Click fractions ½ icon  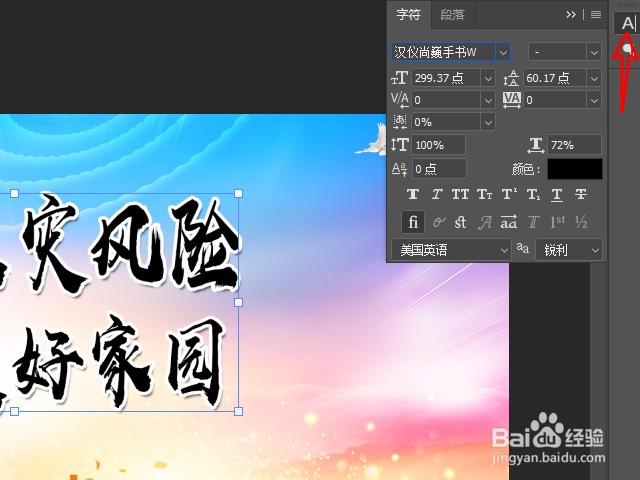(581, 222)
